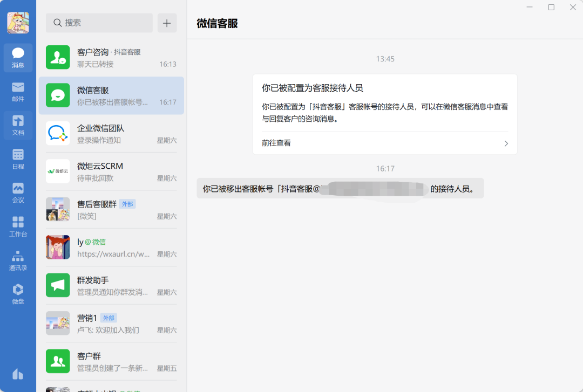Screen dimensions: 583x392
Task: Open the 客户咨询 抖音客服 conversation
Action: pos(111,58)
